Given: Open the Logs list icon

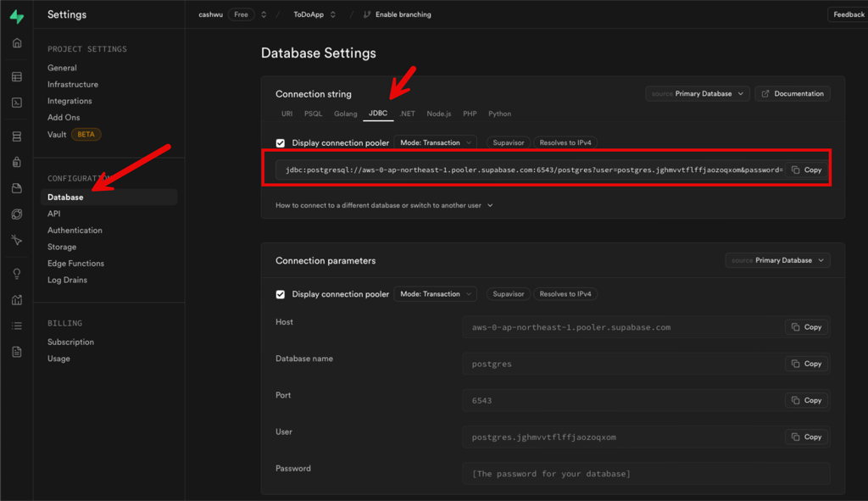Looking at the screenshot, I should click(x=17, y=326).
